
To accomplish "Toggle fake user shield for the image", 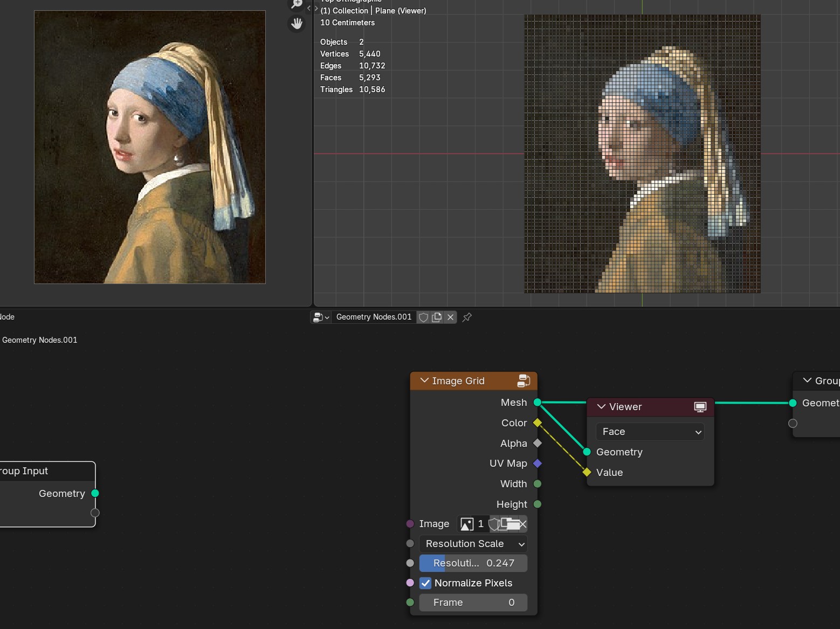I will tap(493, 524).
